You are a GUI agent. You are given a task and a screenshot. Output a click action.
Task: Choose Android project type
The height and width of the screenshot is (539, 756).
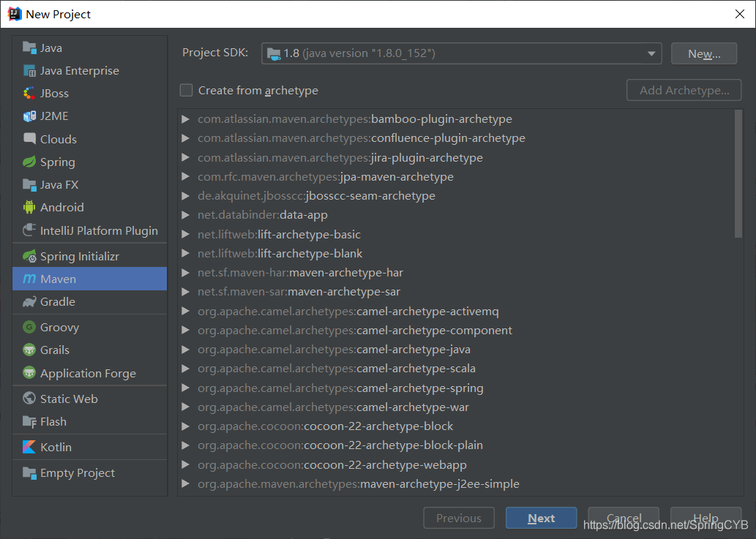[90, 207]
